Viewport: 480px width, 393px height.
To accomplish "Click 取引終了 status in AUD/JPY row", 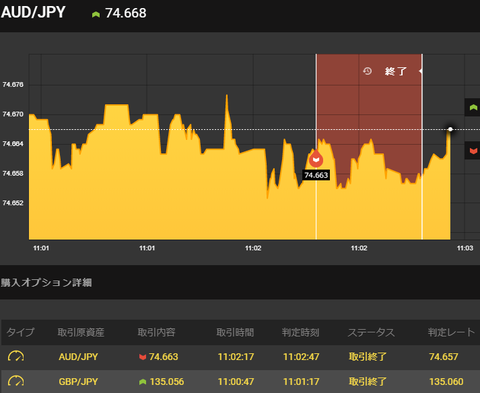I will point(368,357).
